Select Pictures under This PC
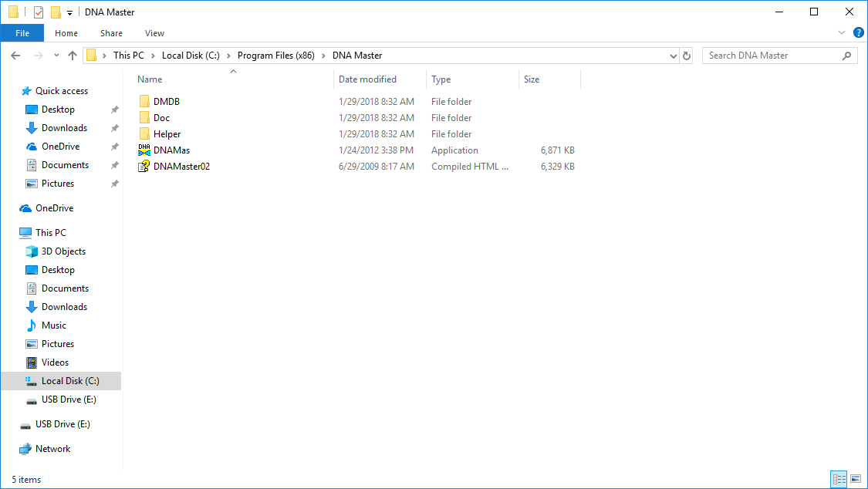868x489 pixels. [x=58, y=343]
